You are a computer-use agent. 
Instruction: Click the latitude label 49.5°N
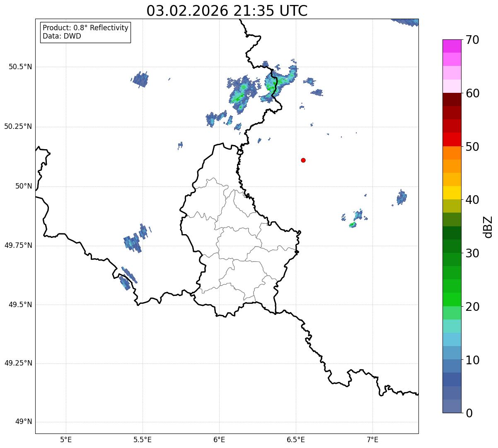click(x=21, y=305)
